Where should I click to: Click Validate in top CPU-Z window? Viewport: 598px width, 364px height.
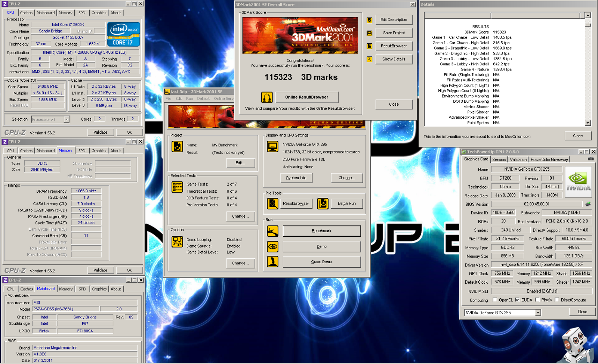point(101,132)
